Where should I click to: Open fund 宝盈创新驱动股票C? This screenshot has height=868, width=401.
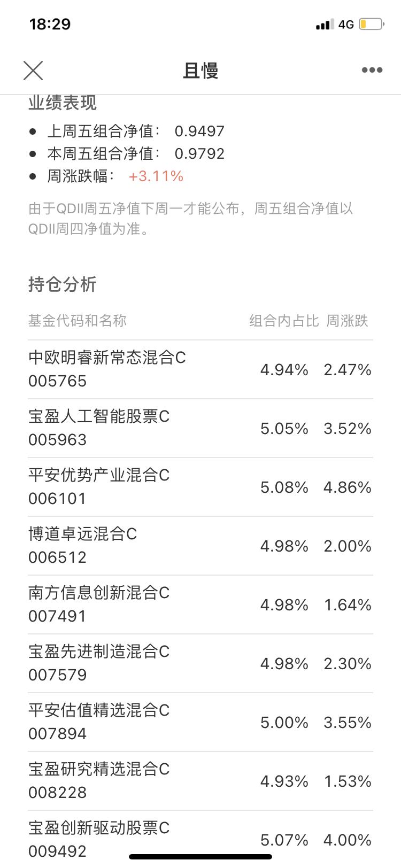point(99,838)
